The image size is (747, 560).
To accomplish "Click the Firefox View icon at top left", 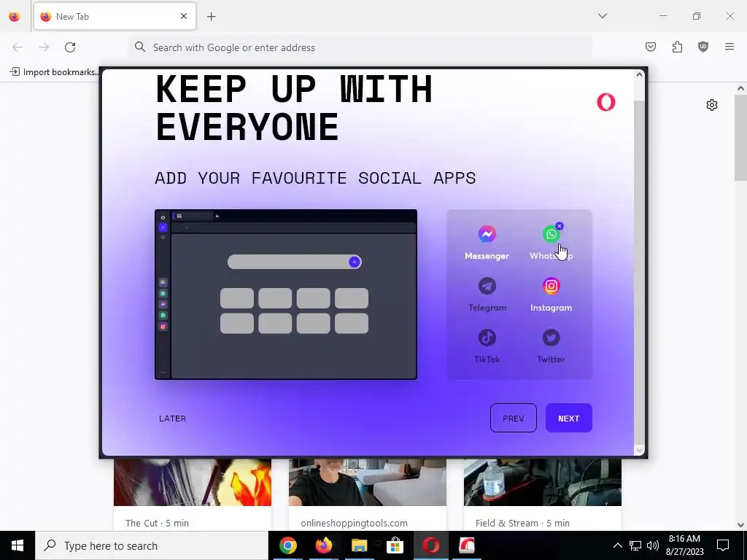I will pyautogui.click(x=15, y=16).
